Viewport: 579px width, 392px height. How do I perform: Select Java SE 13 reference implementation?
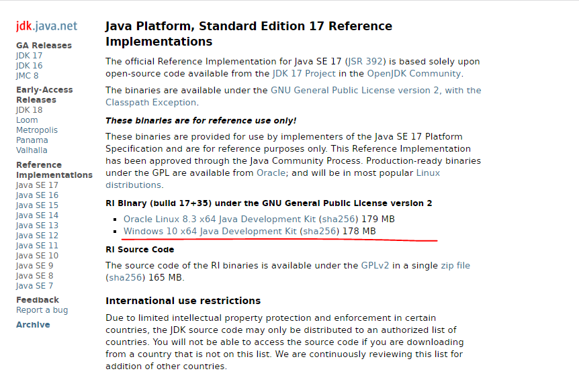tap(38, 226)
